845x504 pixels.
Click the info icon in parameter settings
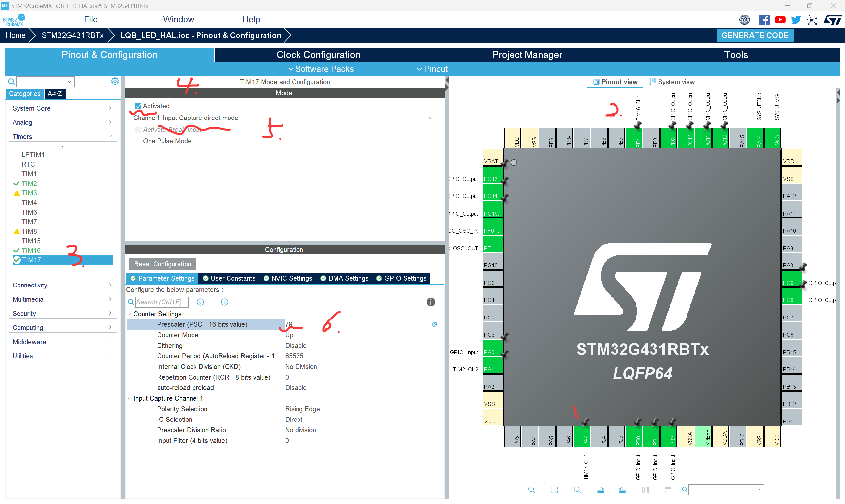[x=431, y=302]
